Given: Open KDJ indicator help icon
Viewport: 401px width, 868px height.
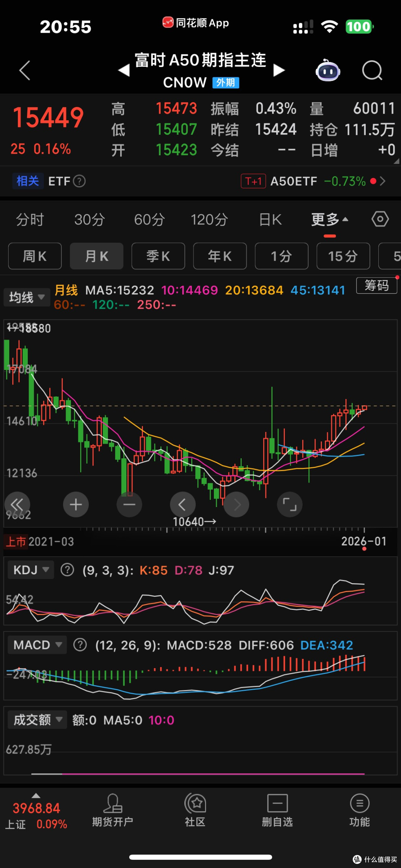Looking at the screenshot, I should click(x=67, y=570).
